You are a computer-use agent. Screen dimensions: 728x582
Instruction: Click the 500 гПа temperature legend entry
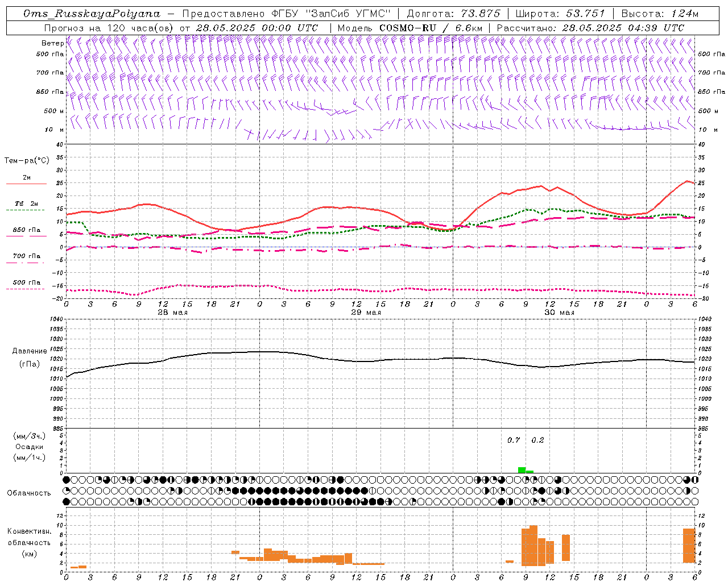coord(26,282)
